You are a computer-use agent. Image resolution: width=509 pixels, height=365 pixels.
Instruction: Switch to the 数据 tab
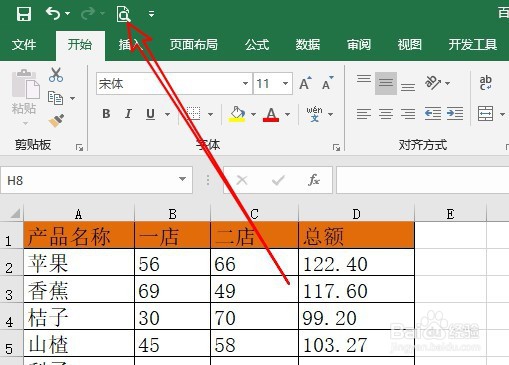tap(308, 45)
